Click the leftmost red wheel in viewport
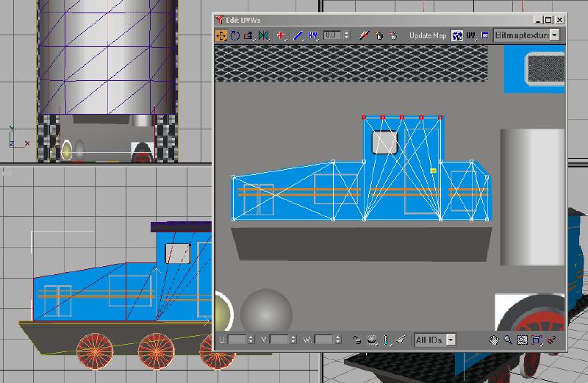The image size is (588, 383). [x=95, y=351]
